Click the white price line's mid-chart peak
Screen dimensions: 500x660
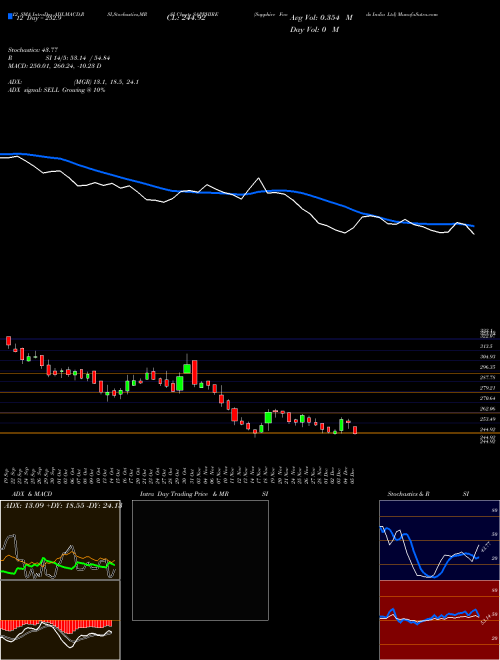(x=258, y=178)
